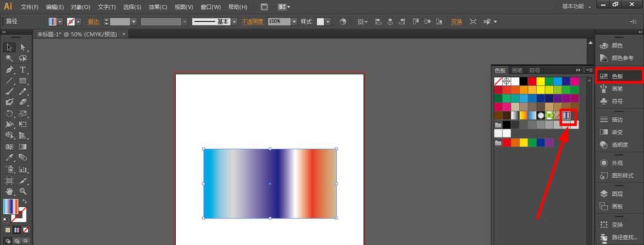This screenshot has height=245, width=644.
Task: Select the Pen tool
Action: (10, 69)
